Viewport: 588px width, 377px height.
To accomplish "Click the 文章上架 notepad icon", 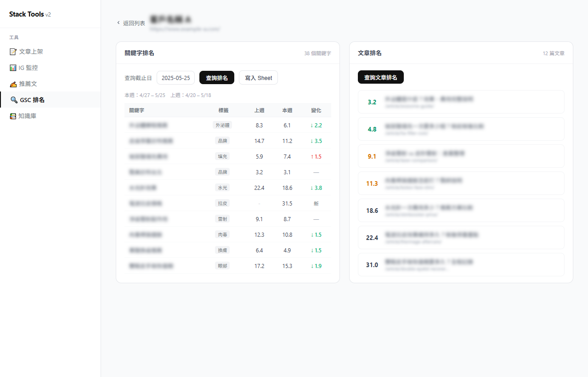I will pyautogui.click(x=13, y=51).
